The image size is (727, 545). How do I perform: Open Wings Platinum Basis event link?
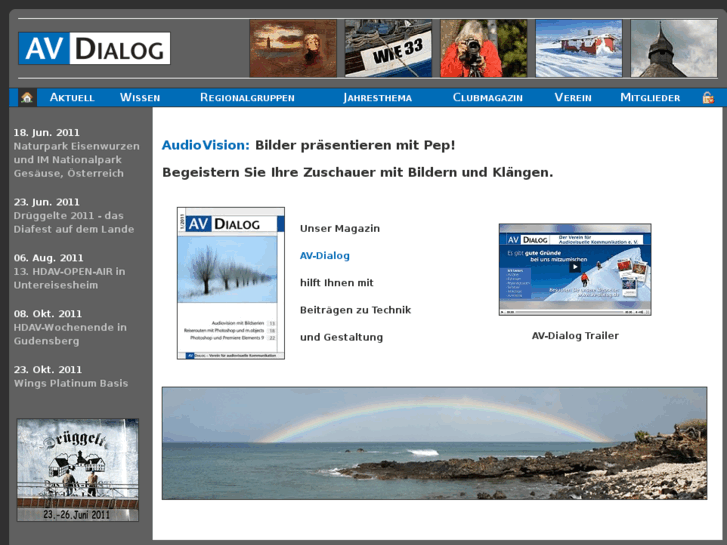(x=70, y=383)
